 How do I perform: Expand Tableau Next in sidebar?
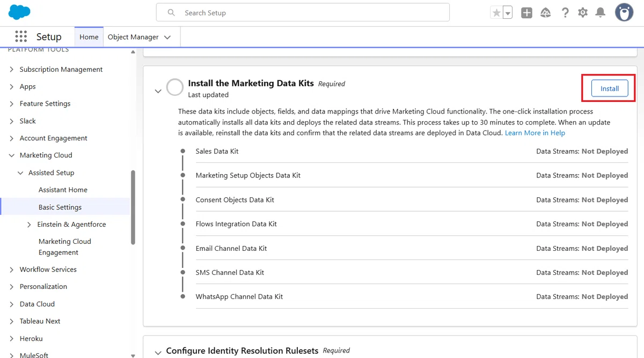coord(12,321)
